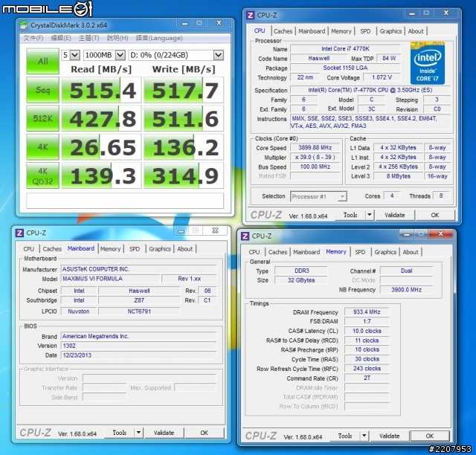Screen dimensions: 476x455
Task: Click OK button in CPU window
Action: point(435,215)
